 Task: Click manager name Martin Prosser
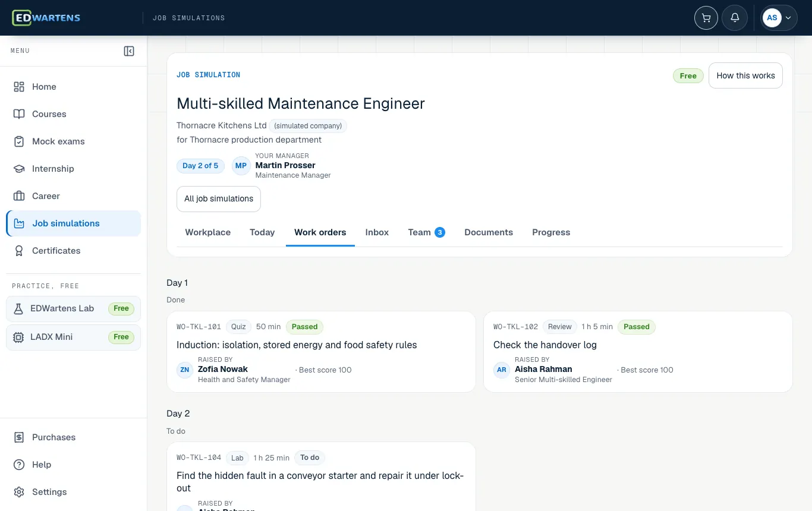285,165
